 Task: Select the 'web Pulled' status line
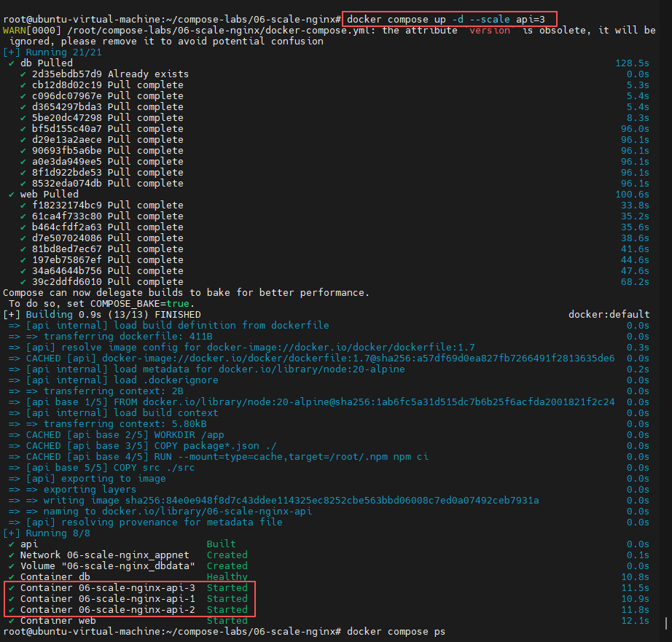(50, 194)
